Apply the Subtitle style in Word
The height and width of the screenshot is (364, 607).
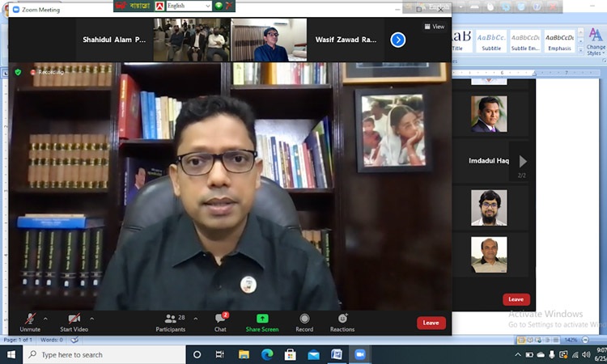click(491, 41)
